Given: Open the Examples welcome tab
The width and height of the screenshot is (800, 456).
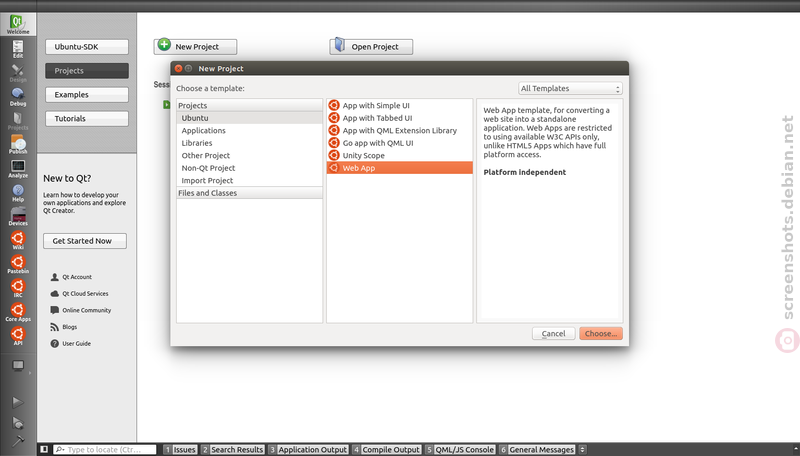Looking at the screenshot, I should click(x=87, y=95).
